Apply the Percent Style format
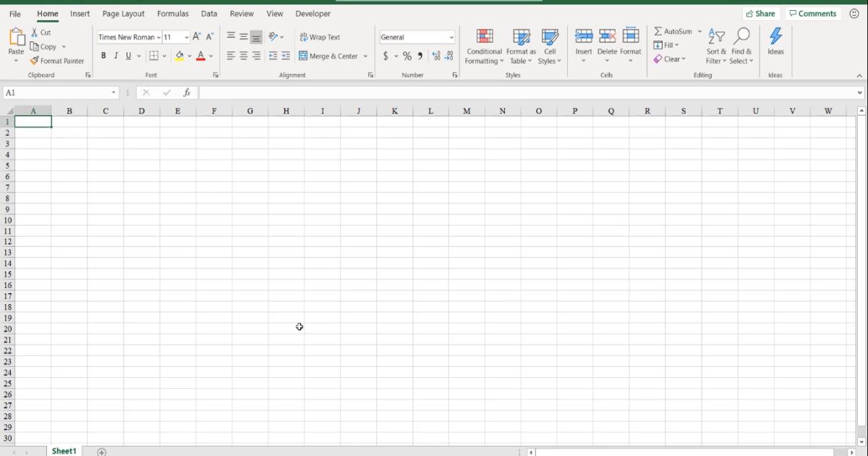This screenshot has height=456, width=868. pos(407,55)
